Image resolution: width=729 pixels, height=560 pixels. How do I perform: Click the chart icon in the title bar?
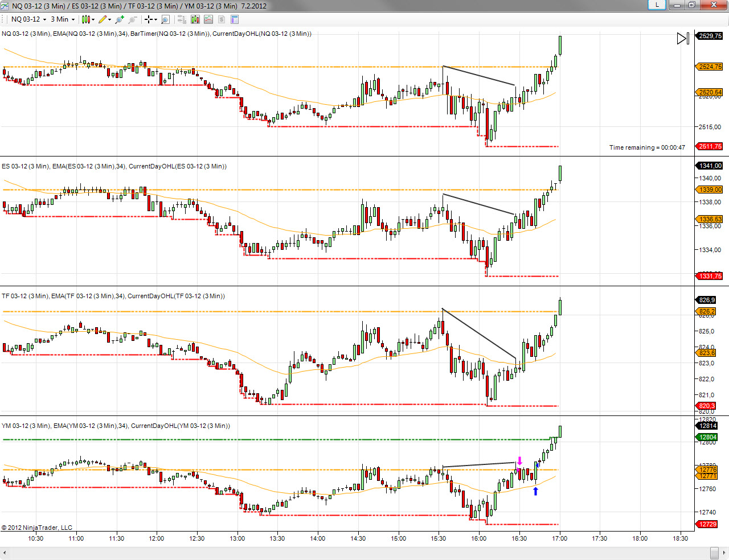pos(5,6)
